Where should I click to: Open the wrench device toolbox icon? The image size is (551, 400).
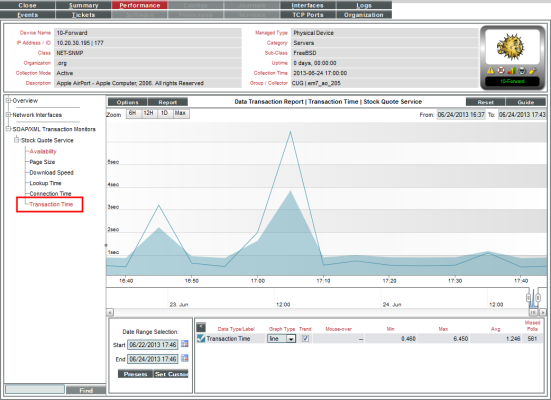click(x=532, y=71)
